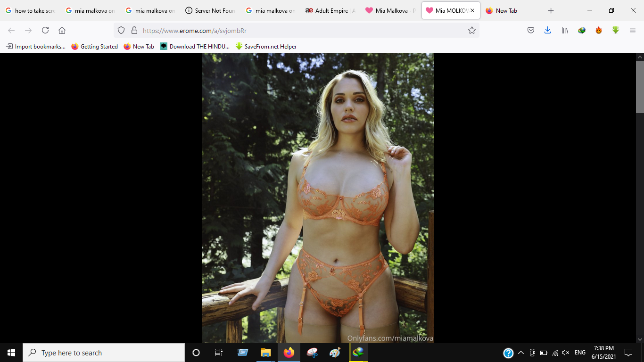Show hidden system tray icons

[x=521, y=353]
